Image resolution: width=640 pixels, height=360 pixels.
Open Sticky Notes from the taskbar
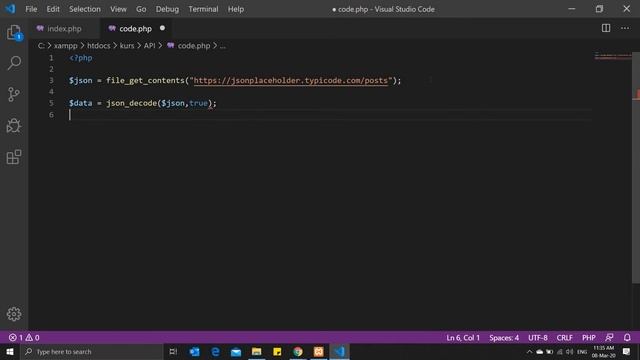277,351
